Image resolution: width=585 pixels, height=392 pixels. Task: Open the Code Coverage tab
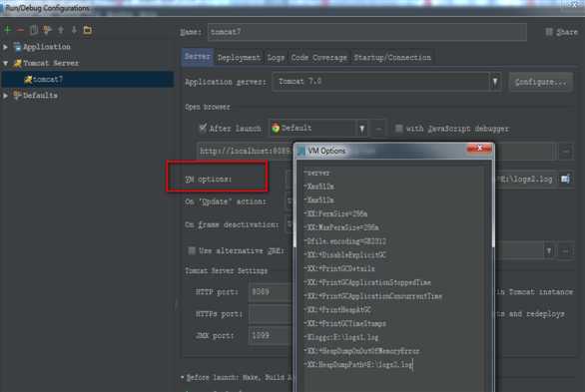[x=319, y=58]
